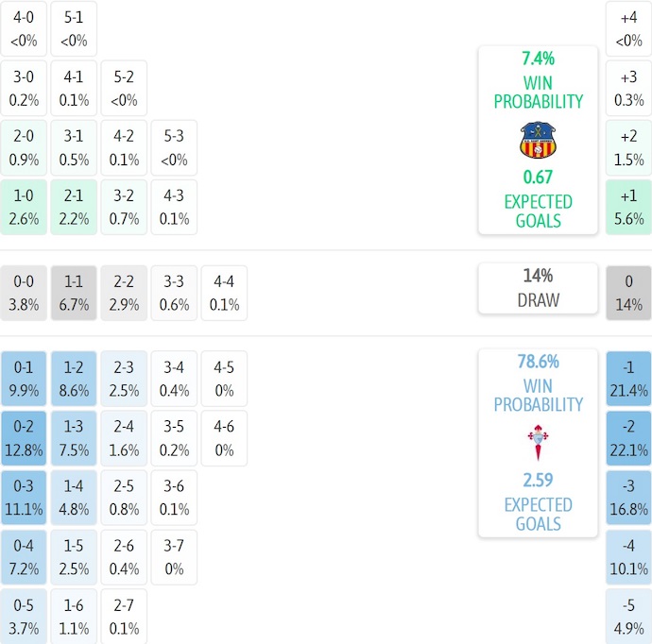Click the 0-3 score tile
The height and width of the screenshot is (644, 652).
pos(24,498)
